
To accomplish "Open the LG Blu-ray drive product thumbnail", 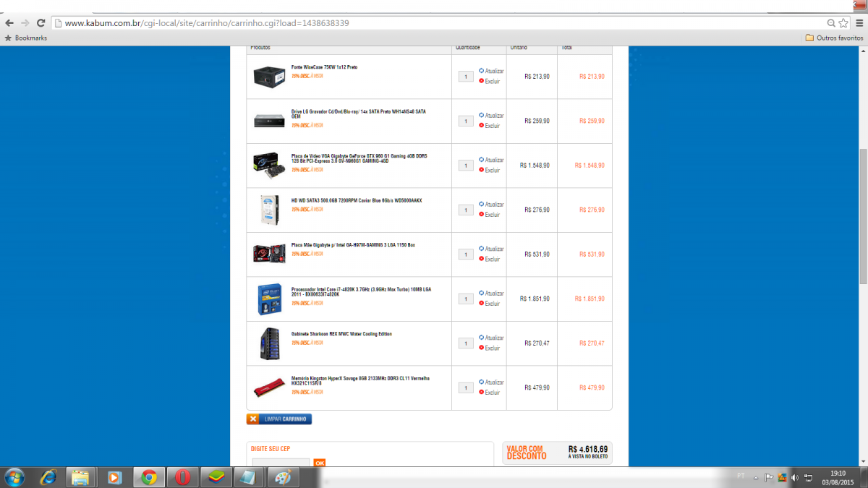I will [x=269, y=121].
